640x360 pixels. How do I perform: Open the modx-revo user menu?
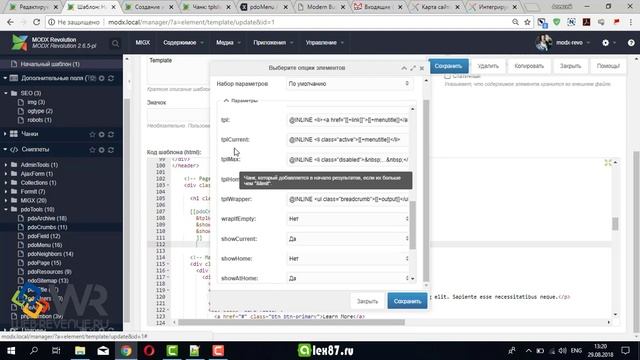tap(563, 42)
